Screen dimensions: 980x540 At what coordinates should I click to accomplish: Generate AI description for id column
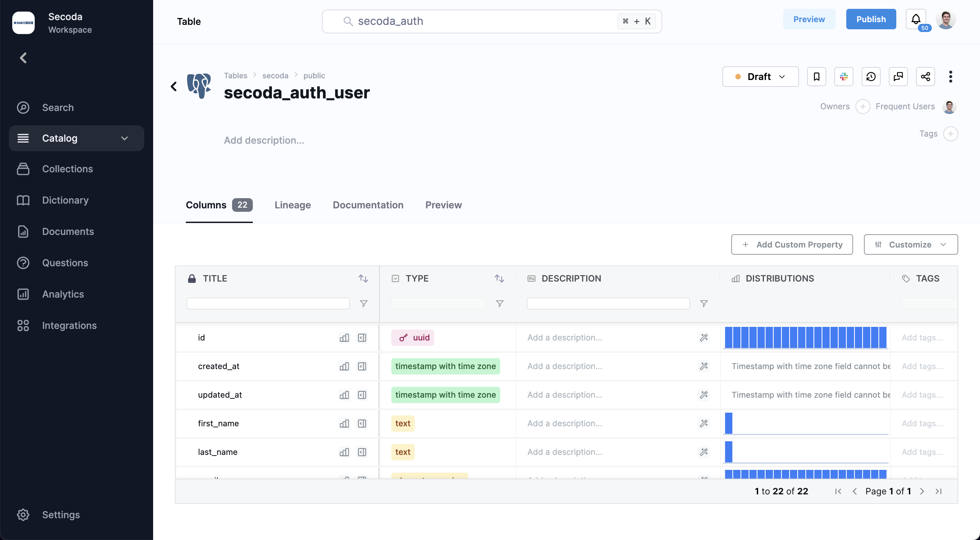click(704, 337)
